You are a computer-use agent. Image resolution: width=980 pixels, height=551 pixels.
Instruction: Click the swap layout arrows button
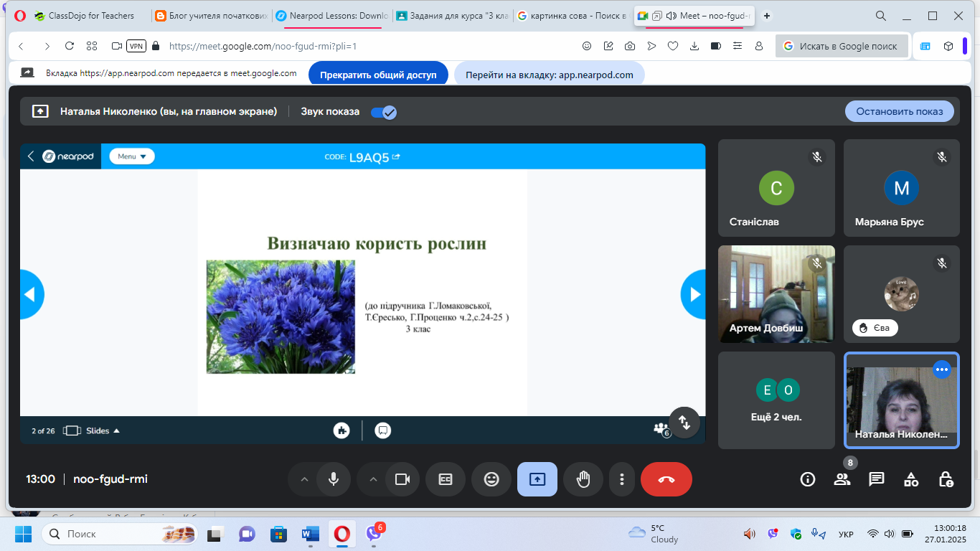pos(684,422)
